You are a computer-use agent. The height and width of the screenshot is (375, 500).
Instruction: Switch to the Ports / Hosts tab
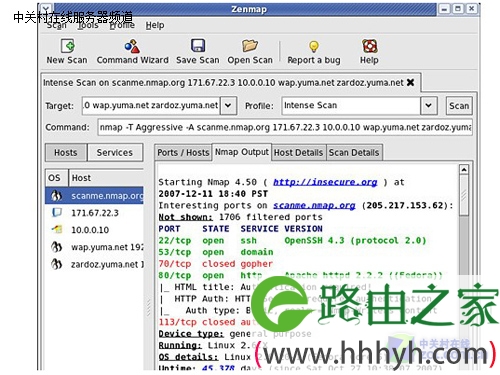pos(183,153)
